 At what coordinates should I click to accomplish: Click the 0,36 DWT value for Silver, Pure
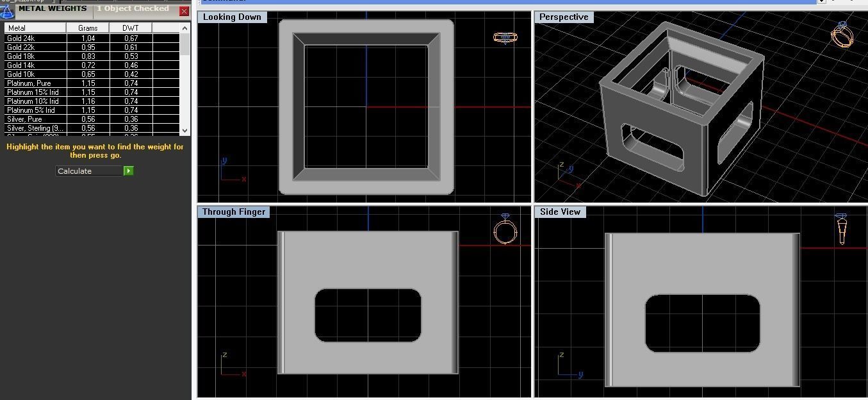[131, 119]
